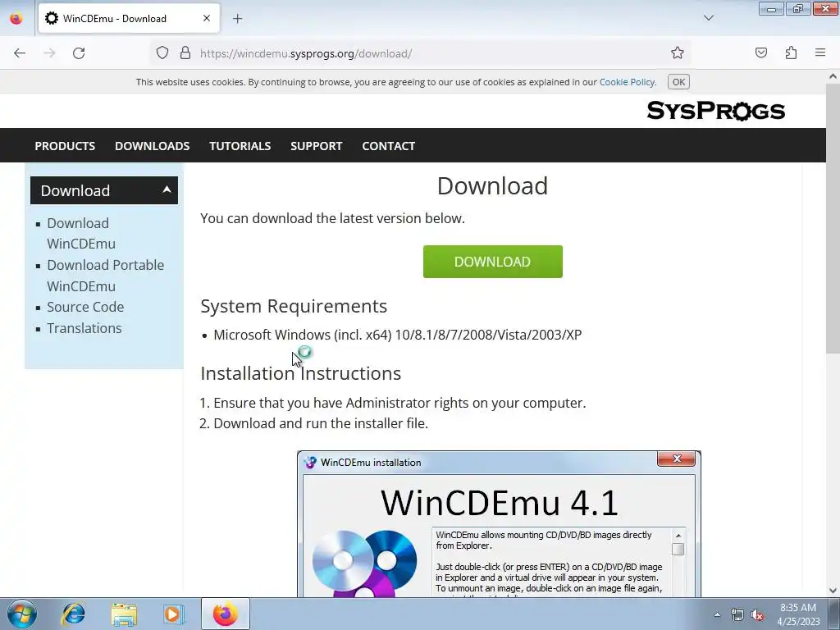Image resolution: width=840 pixels, height=630 pixels.
Task: Open the Cookie Policy link
Action: click(627, 82)
